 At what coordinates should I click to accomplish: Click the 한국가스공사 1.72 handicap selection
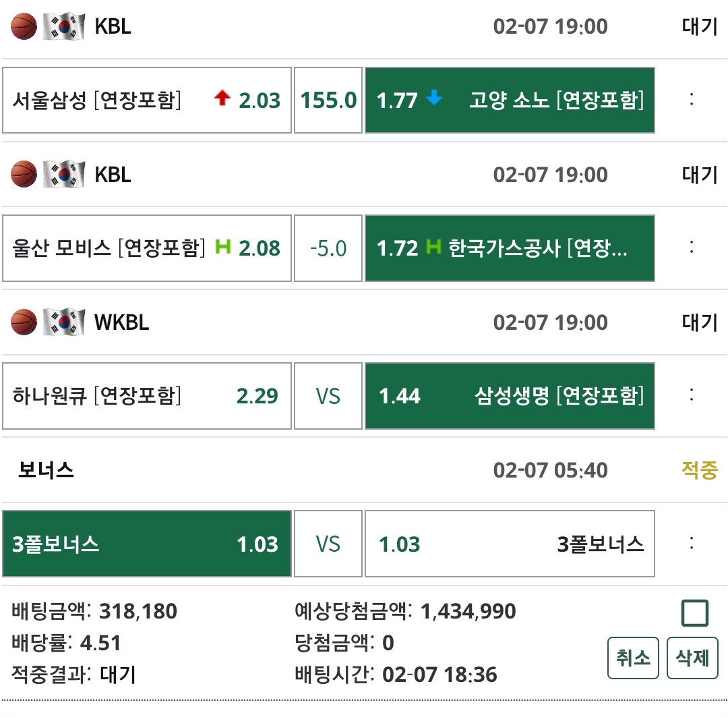[x=510, y=248]
